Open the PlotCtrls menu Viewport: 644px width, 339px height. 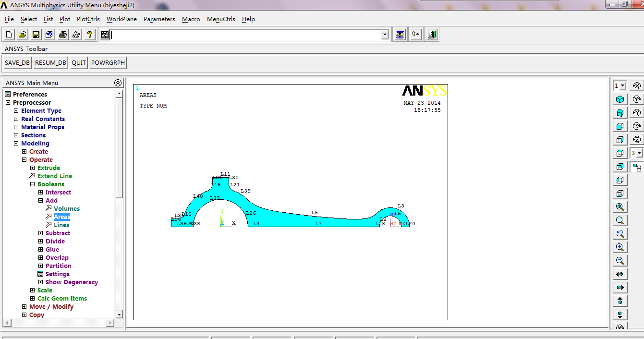[x=88, y=19]
